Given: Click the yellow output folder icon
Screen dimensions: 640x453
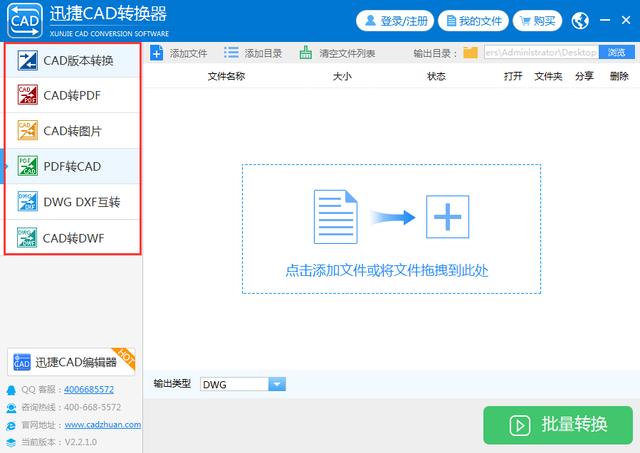Looking at the screenshot, I should coord(471,53).
